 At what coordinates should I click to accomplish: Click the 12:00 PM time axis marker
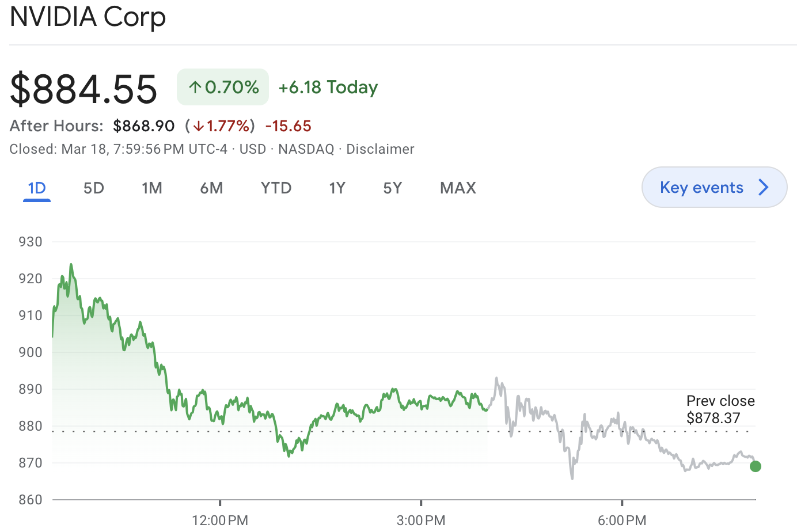220,520
